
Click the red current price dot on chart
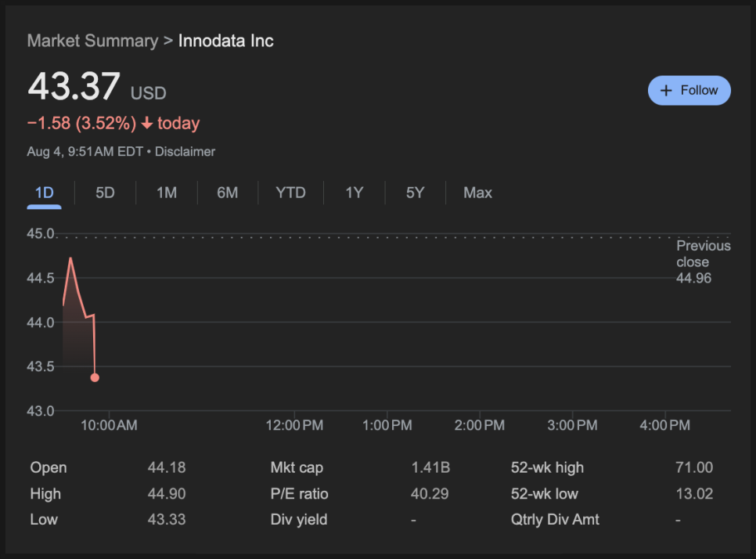pyautogui.click(x=95, y=377)
